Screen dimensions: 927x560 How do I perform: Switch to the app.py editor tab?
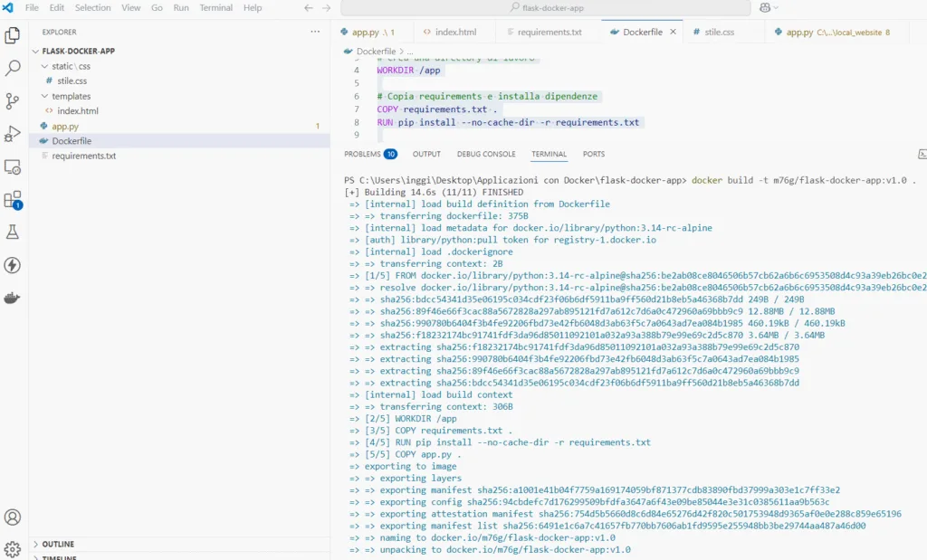click(372, 32)
